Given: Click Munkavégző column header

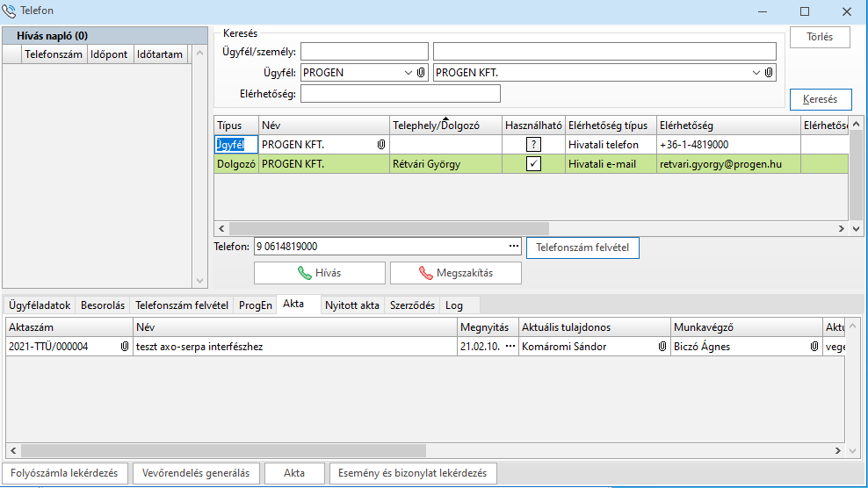Looking at the screenshot, I should pos(746,327).
